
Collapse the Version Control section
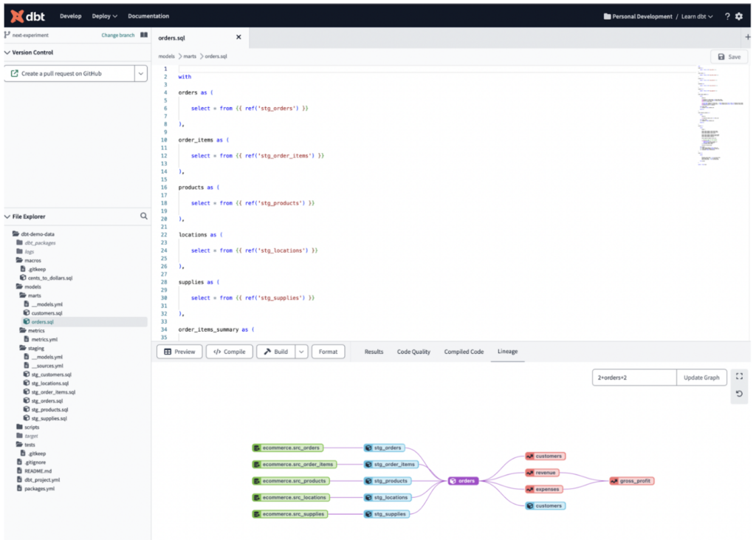[x=7, y=52]
